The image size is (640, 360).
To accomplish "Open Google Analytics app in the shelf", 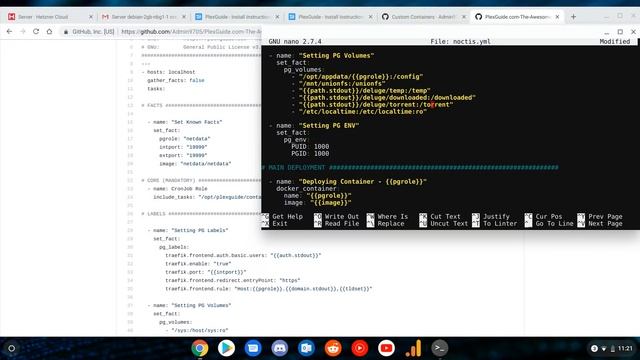I will tap(413, 348).
